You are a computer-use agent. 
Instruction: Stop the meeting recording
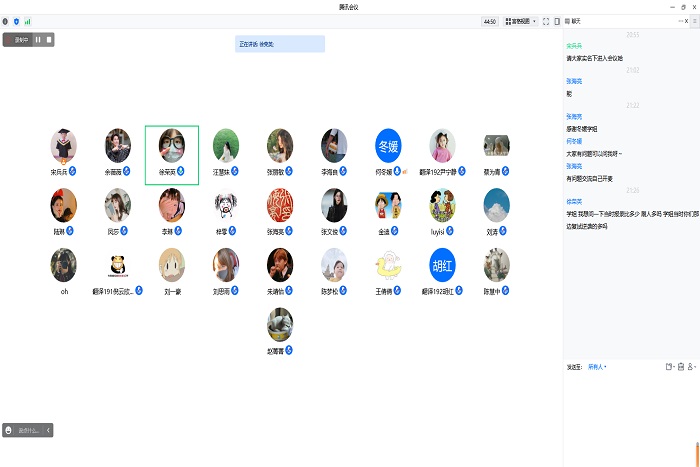click(x=49, y=40)
